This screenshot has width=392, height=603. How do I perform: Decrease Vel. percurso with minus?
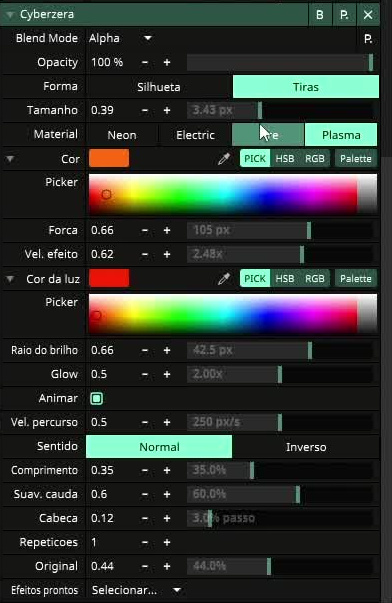point(145,422)
